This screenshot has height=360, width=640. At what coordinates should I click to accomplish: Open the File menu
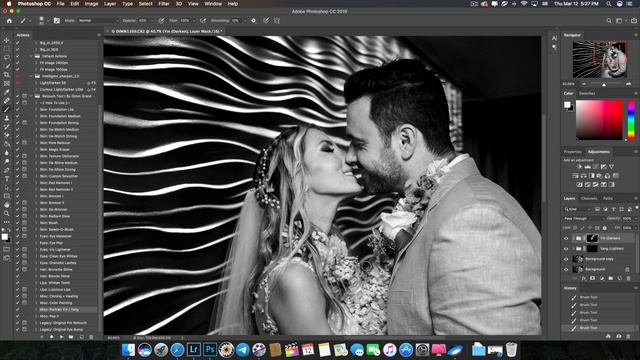point(60,4)
